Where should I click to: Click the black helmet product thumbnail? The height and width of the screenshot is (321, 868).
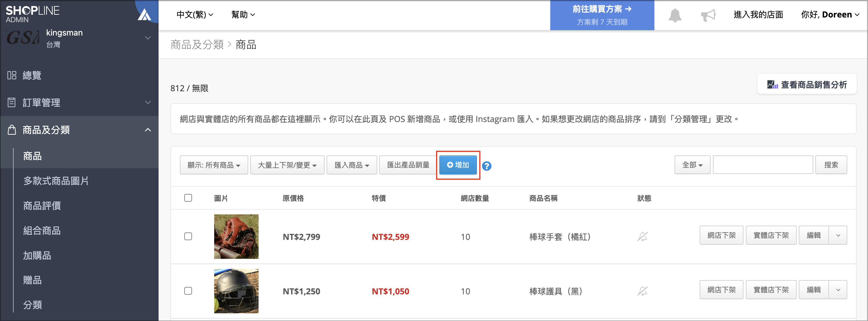(236, 291)
